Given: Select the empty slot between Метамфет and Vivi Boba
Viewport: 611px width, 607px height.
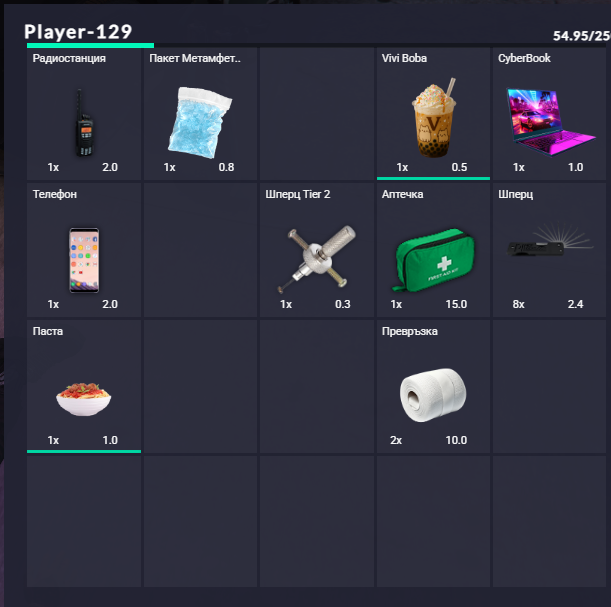Looking at the screenshot, I should coord(317,114).
